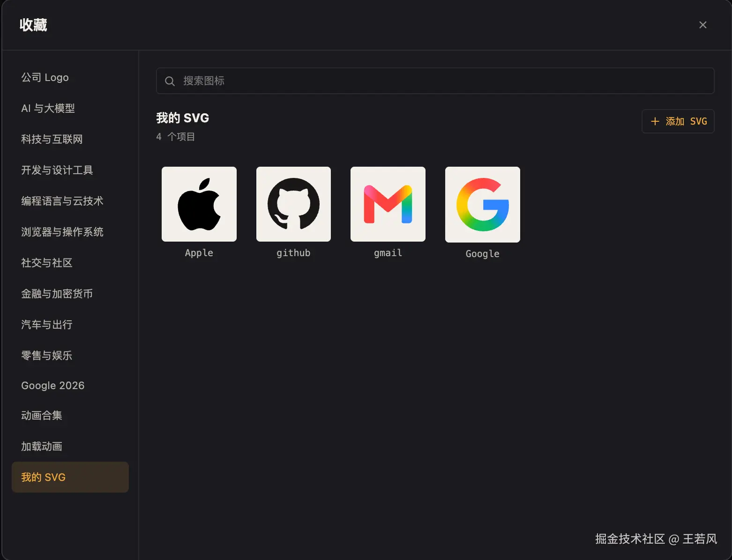This screenshot has width=732, height=560.
Task: Select the 社交与社区 category
Action: 70,263
